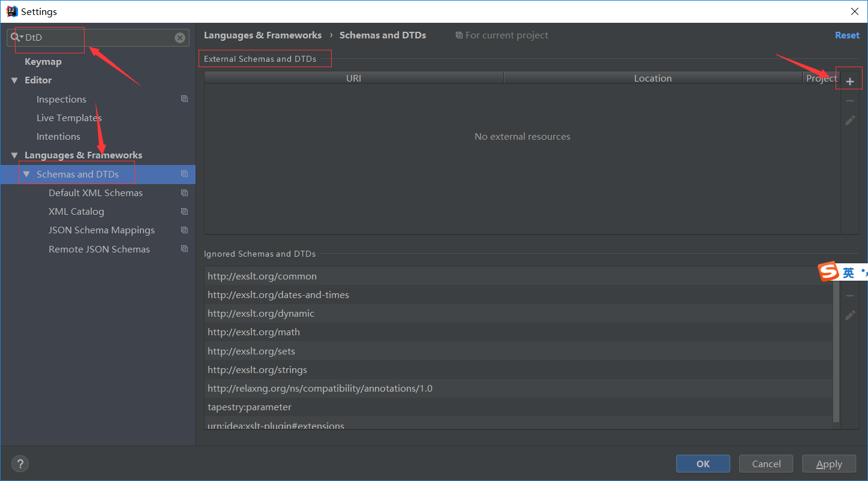Viewport: 868px width, 481px height.
Task: Apply the current settings
Action: click(828, 463)
